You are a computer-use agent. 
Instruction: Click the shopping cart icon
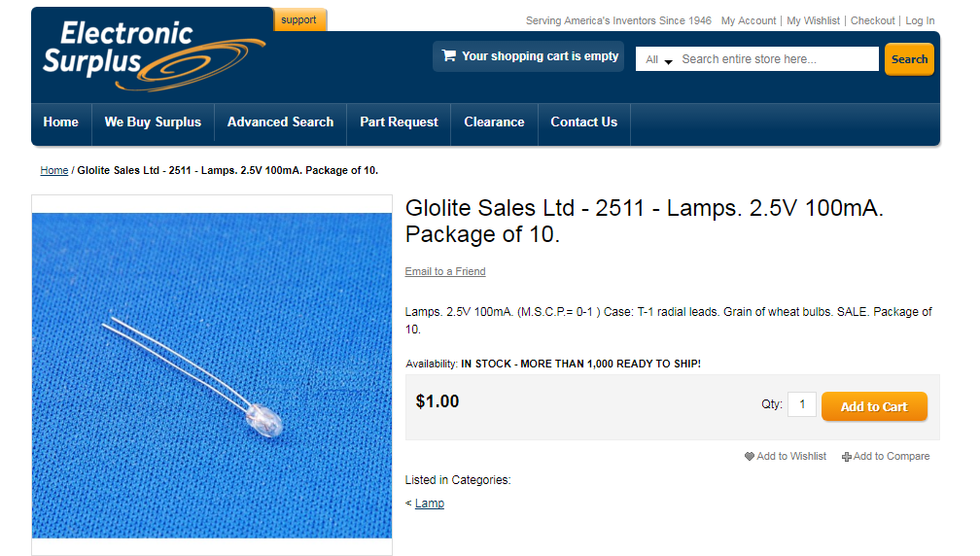448,56
